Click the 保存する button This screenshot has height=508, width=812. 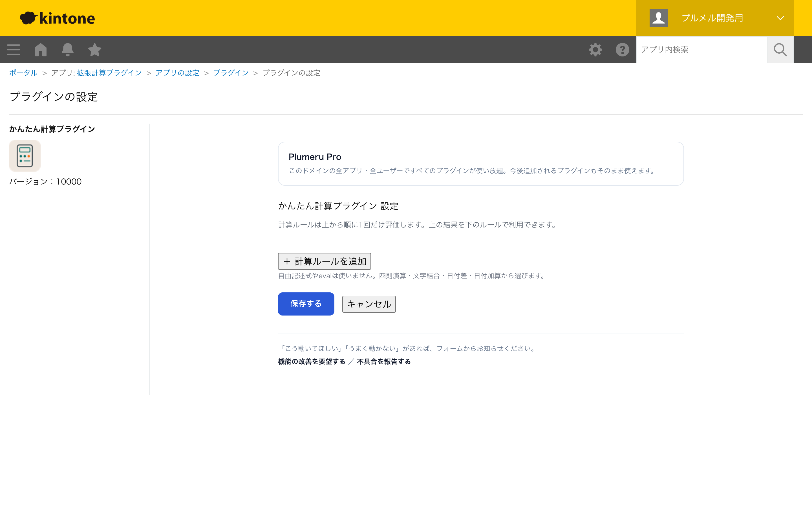(306, 304)
